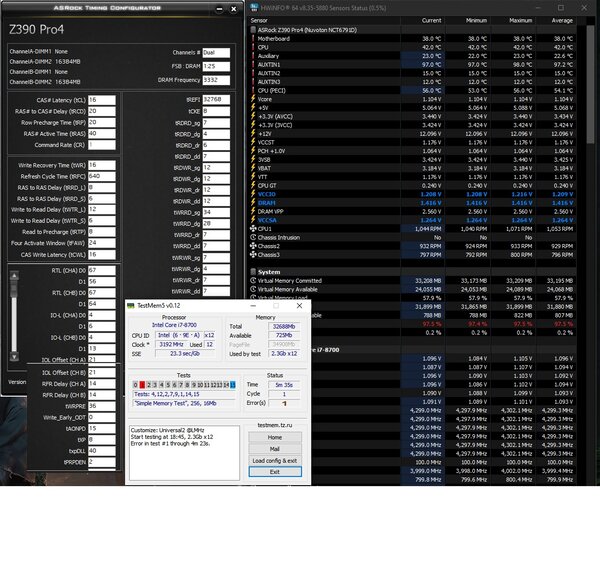This screenshot has width=600, height=568.
Task: Click the thermometer icon of the CPU (PECI) row
Action: tap(253, 90)
